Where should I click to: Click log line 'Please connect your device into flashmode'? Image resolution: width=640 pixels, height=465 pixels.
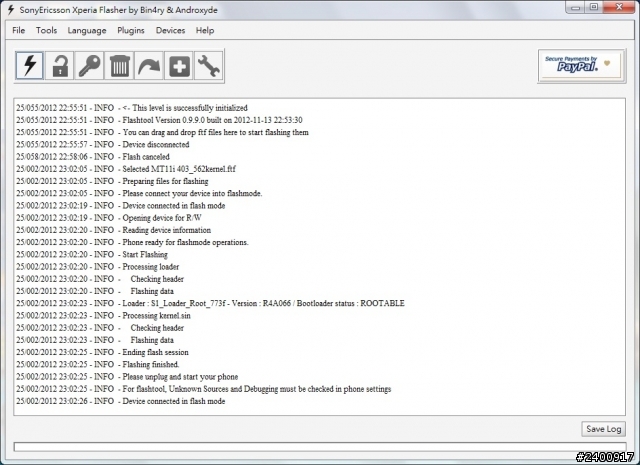(139, 194)
